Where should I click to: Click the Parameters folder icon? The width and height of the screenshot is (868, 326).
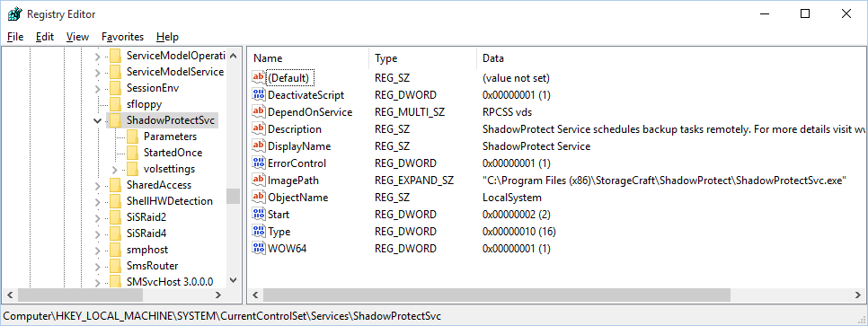click(132, 137)
